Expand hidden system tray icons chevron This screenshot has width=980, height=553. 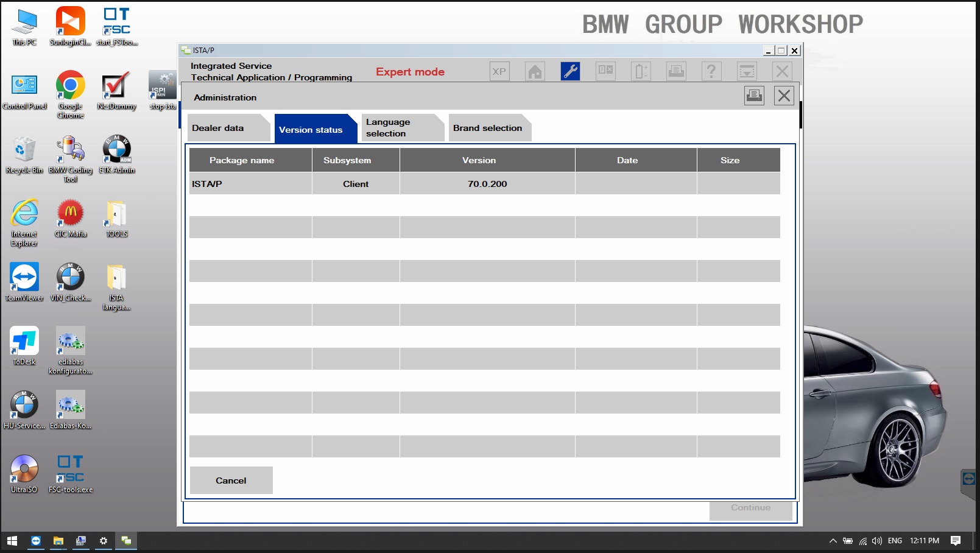coord(833,541)
